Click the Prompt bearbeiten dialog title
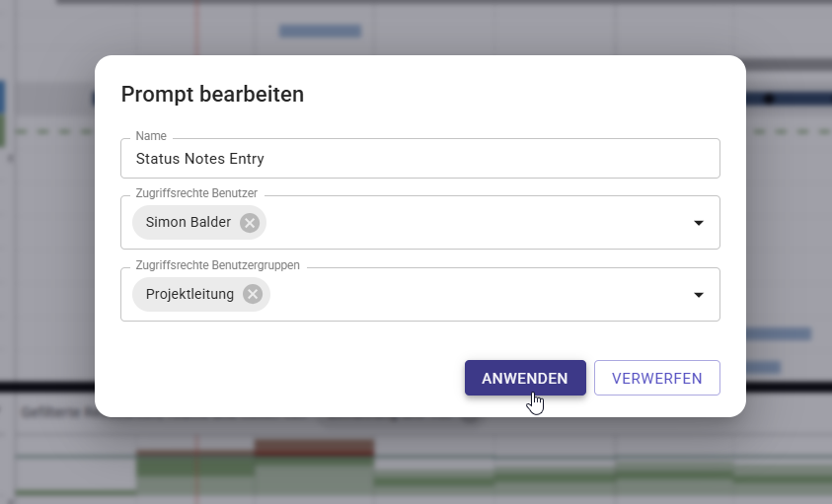This screenshot has width=832, height=504. pos(212,95)
